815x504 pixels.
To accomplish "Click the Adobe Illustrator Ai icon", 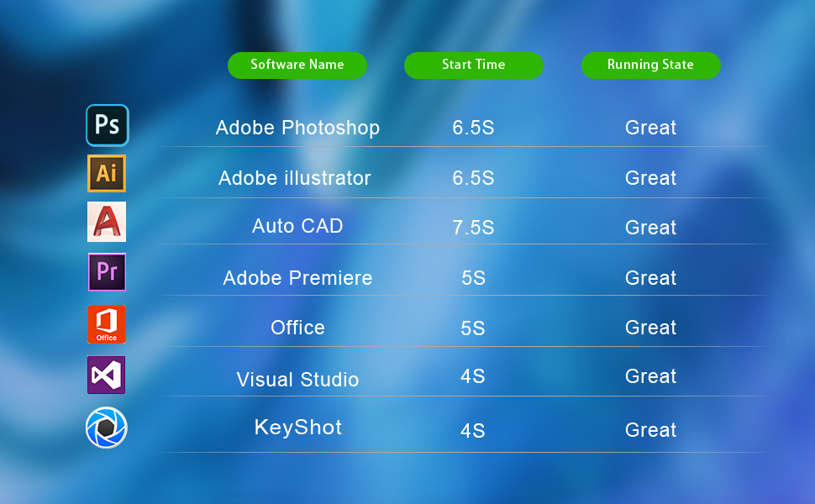I will pyautogui.click(x=107, y=173).
